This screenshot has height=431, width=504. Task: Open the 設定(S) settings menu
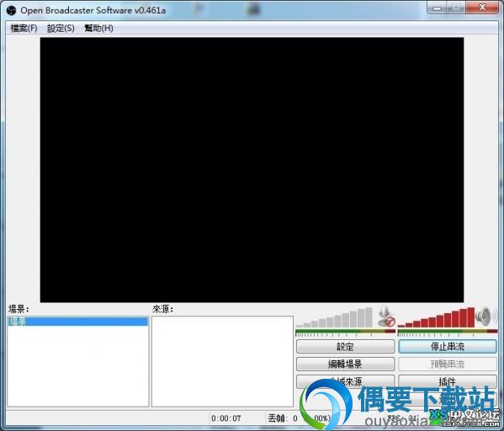pos(61,29)
